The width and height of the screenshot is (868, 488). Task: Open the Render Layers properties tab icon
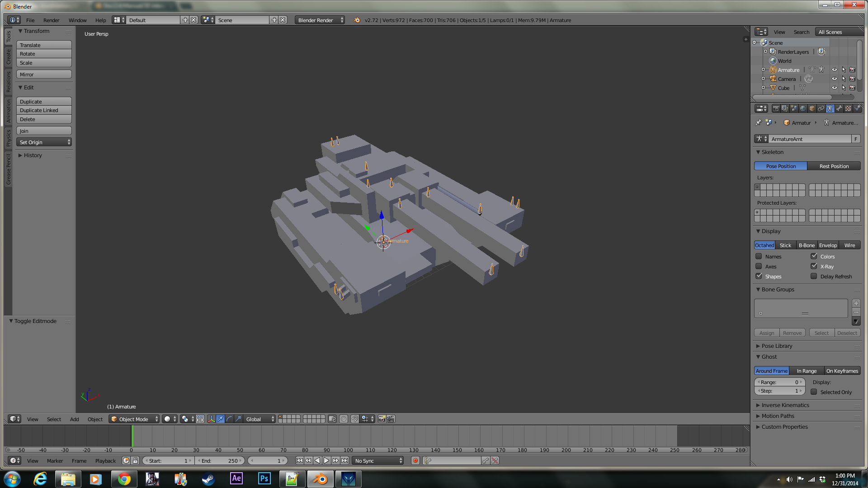pos(785,108)
